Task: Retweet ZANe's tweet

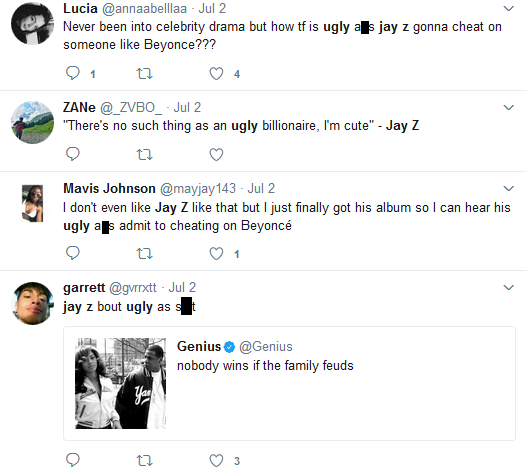Action: (x=145, y=154)
